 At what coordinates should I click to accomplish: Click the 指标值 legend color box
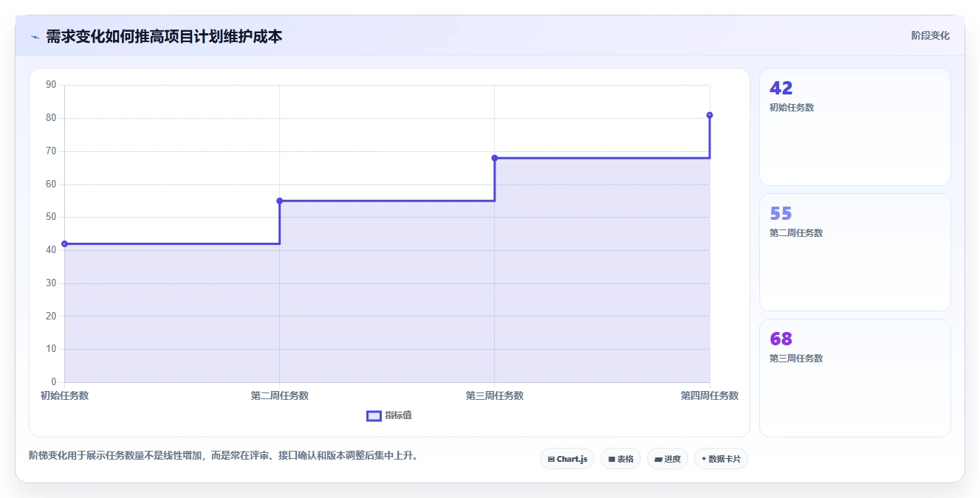[x=374, y=416]
